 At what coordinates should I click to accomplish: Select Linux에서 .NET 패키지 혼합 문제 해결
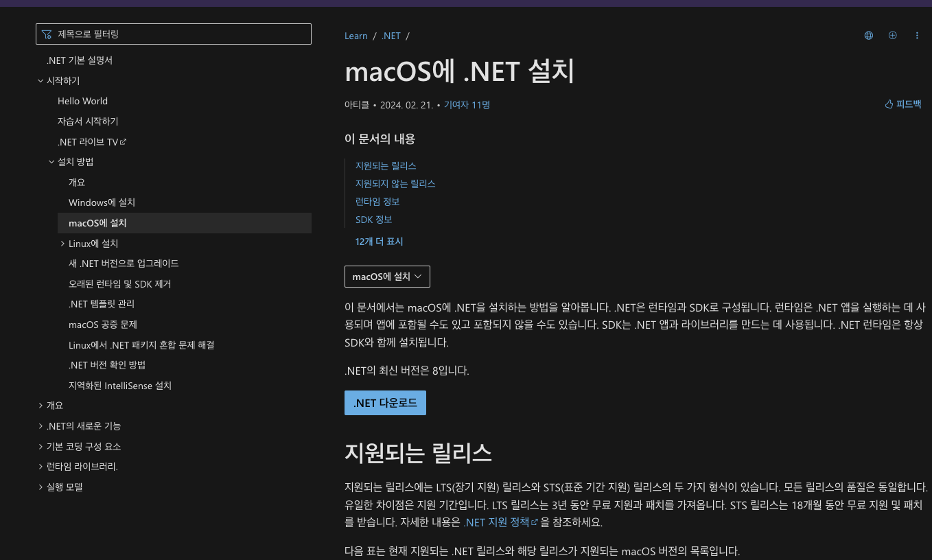[x=141, y=345]
